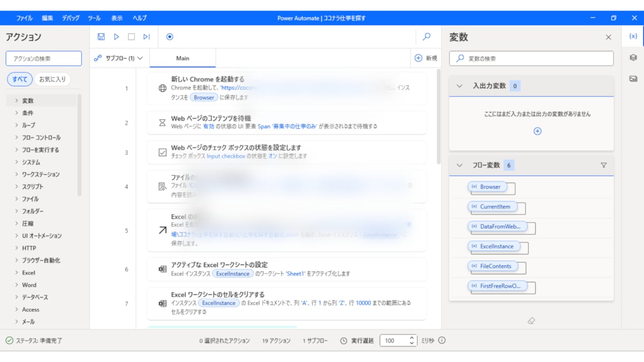Click the Save flow icon
Screen dimensions: 644x362
click(x=101, y=37)
